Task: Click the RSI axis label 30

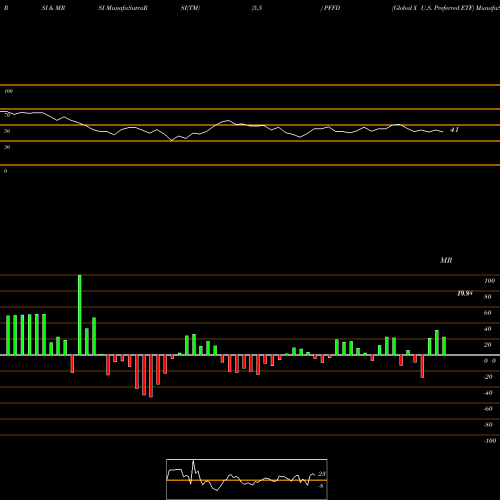Action: (x=7, y=147)
